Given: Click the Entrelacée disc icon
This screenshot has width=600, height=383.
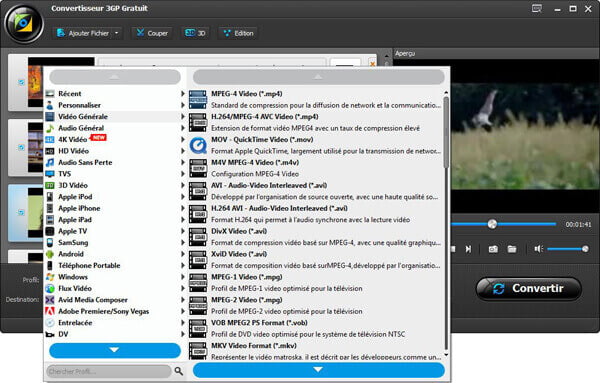Looking at the screenshot, I should 50,323.
